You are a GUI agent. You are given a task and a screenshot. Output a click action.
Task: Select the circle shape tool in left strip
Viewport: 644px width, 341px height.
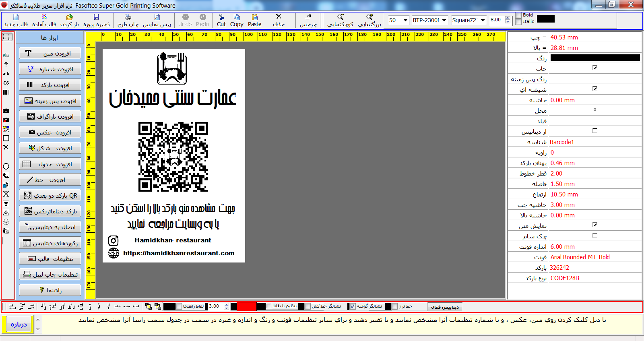(6, 166)
